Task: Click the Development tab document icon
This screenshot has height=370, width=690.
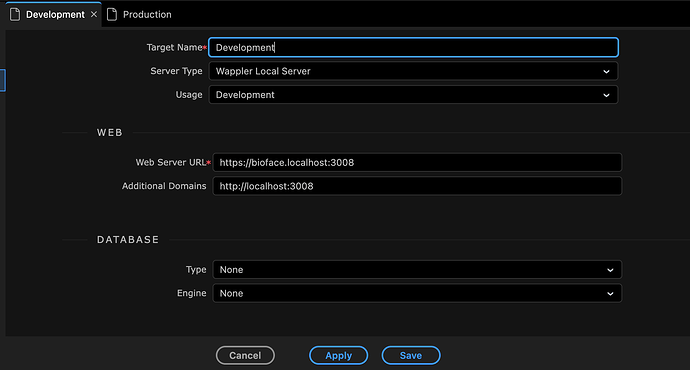Action: [15, 15]
